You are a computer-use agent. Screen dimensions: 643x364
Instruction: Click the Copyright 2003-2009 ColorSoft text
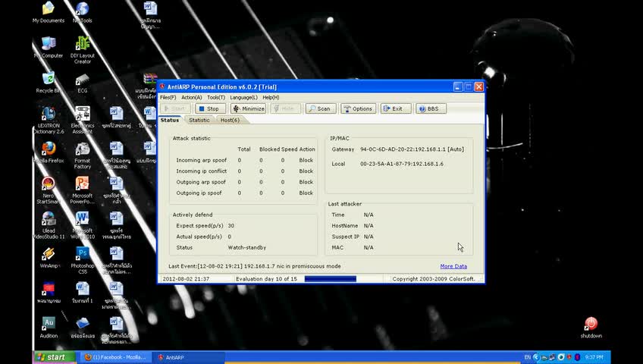click(434, 279)
